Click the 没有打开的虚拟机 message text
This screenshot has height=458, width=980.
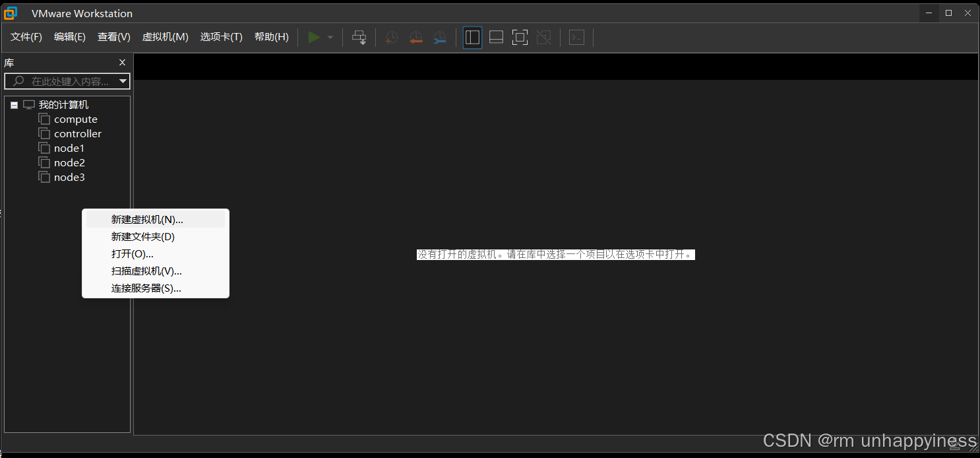555,254
